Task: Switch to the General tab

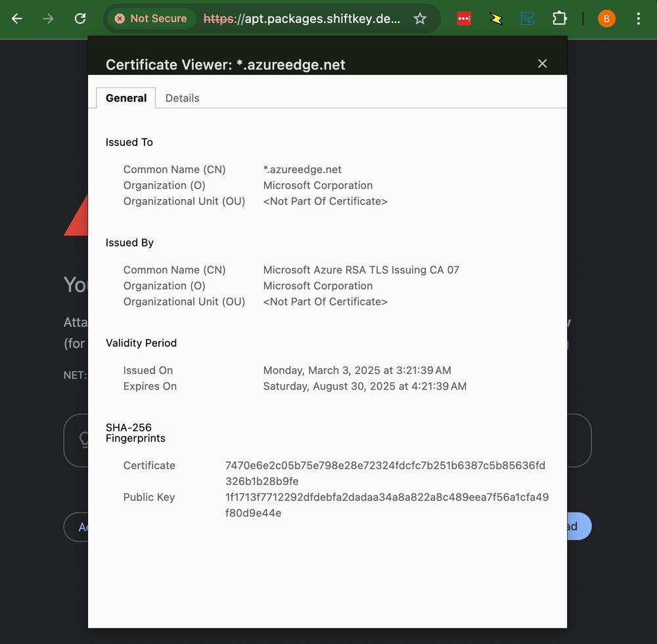Action: 126,98
